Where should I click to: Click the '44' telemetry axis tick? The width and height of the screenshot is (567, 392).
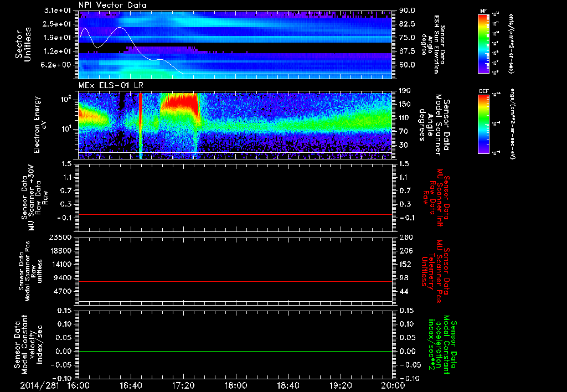click(403, 291)
